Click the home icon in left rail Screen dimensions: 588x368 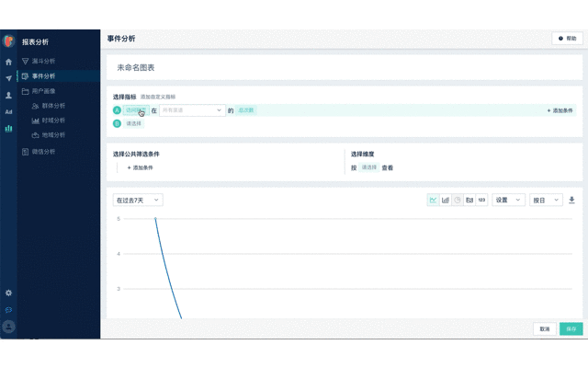9,62
